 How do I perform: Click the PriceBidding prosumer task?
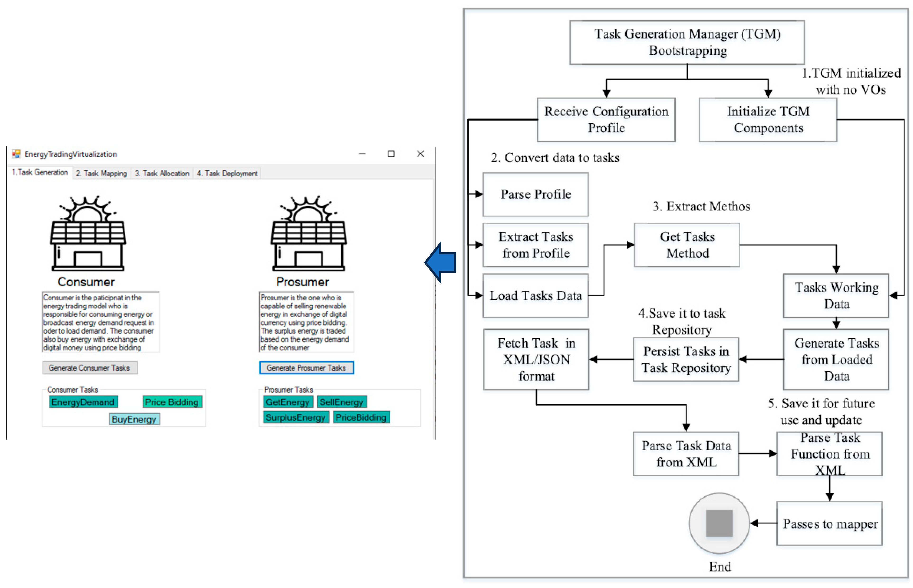tap(361, 417)
